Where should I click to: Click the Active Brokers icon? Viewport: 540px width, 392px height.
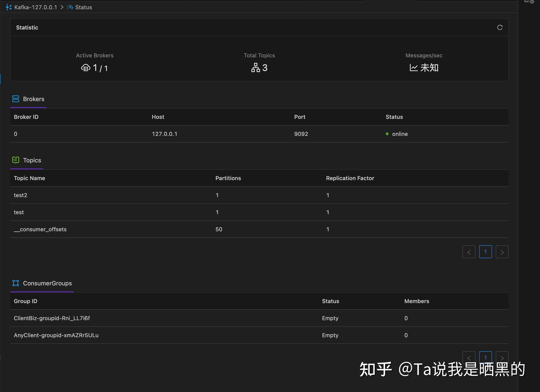pyautogui.click(x=86, y=68)
